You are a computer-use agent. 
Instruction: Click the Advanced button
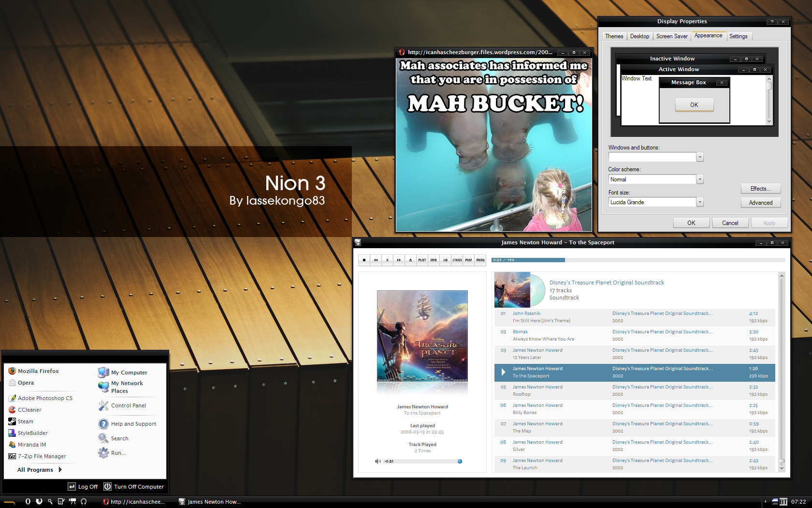[761, 203]
